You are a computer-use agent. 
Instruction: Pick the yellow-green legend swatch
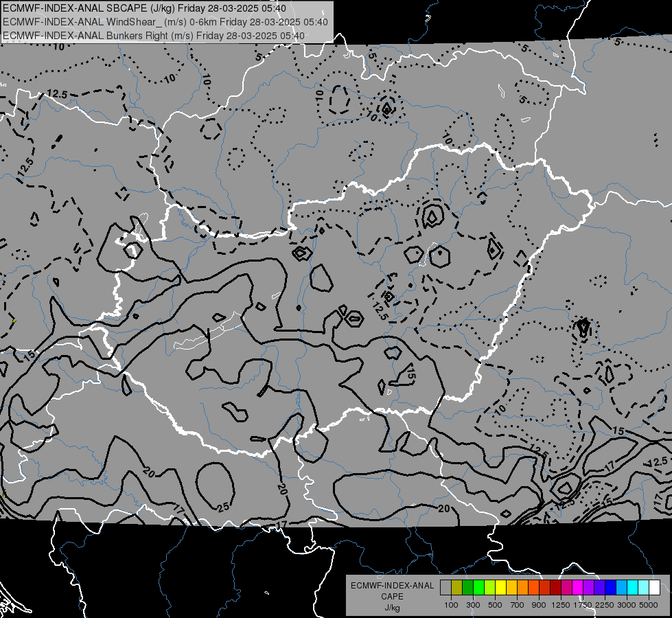click(x=490, y=588)
